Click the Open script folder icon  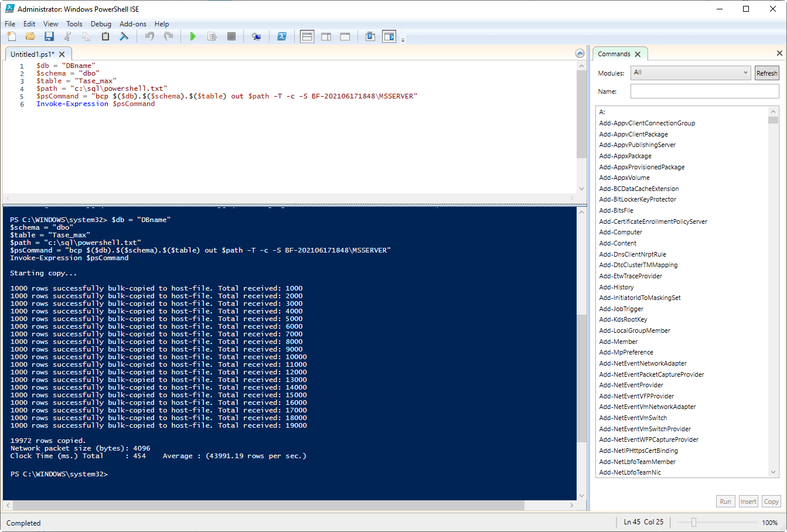pos(30,36)
